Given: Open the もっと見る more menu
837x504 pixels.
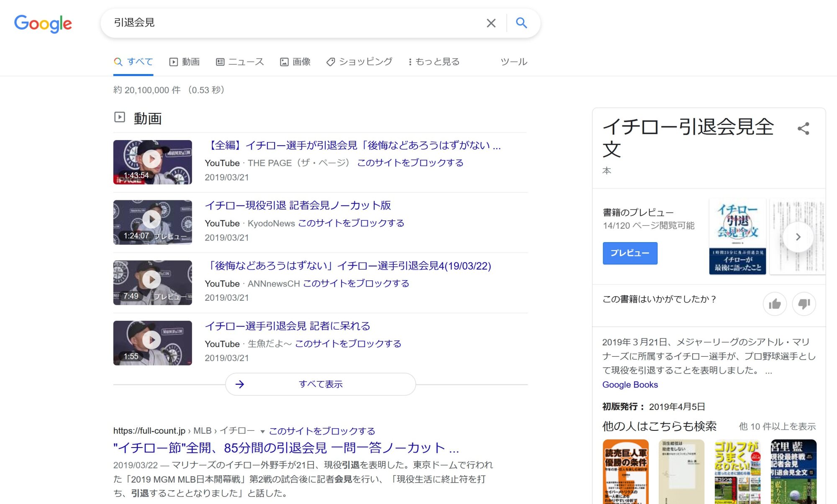Looking at the screenshot, I should [434, 62].
